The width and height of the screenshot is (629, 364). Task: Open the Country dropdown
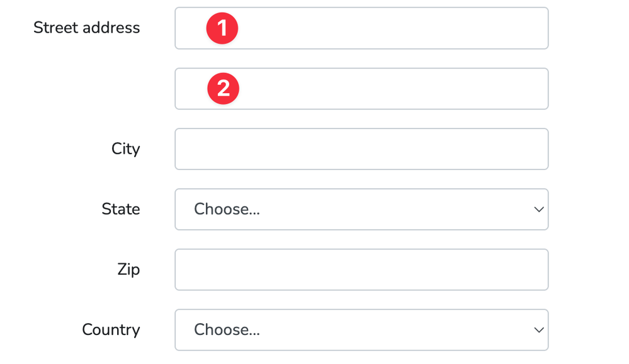click(361, 330)
